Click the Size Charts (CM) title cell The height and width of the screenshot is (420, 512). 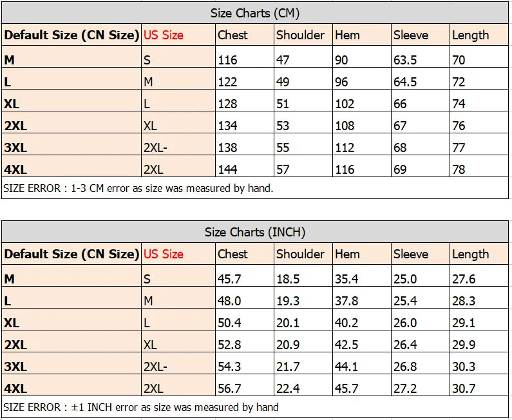(x=254, y=14)
